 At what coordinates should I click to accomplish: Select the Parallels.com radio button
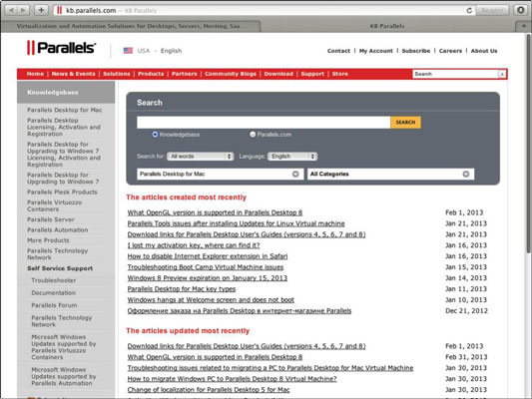pos(253,135)
